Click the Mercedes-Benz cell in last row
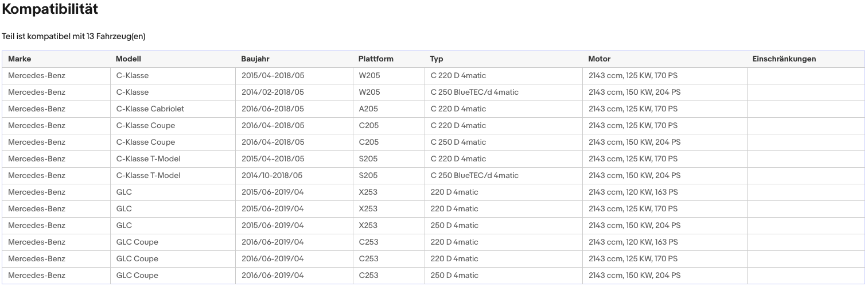This screenshot has height=286, width=868. 37,276
